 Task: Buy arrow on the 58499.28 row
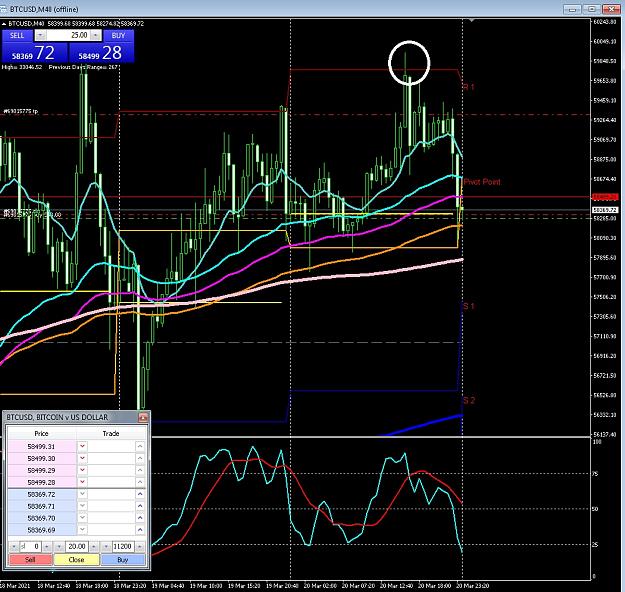click(x=140, y=482)
